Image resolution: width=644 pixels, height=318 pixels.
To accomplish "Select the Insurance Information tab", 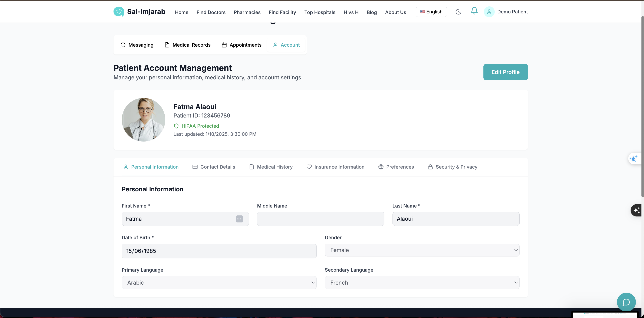I will click(335, 167).
